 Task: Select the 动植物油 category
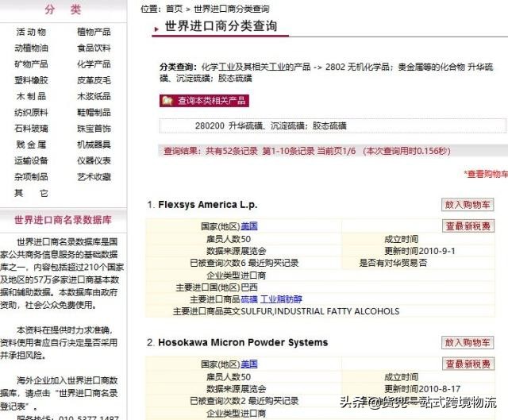pos(31,48)
